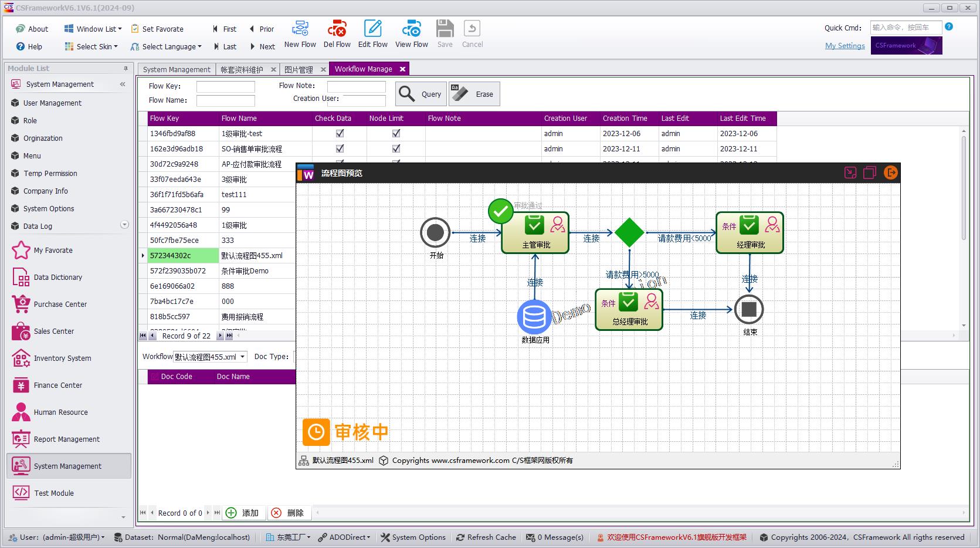
Task: Click the New Flow toolbar icon
Action: [x=300, y=29]
